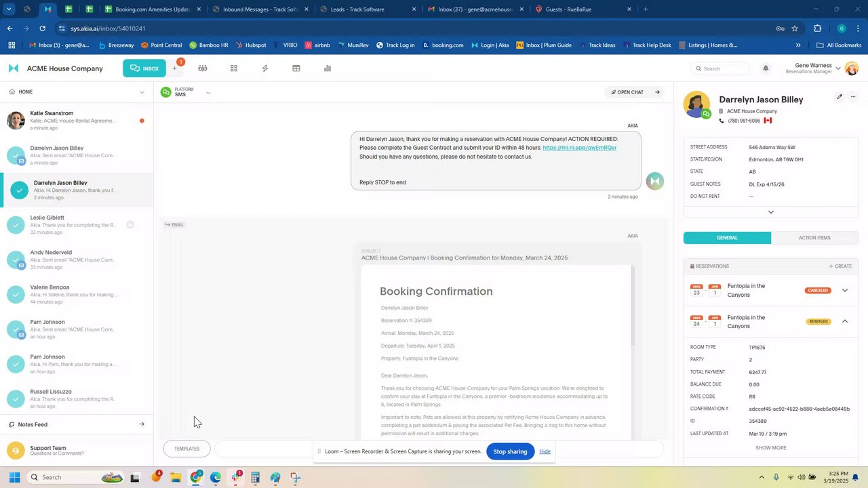Open the lightning bolt automations icon
Image resolution: width=868 pixels, height=488 pixels.
coord(265,68)
